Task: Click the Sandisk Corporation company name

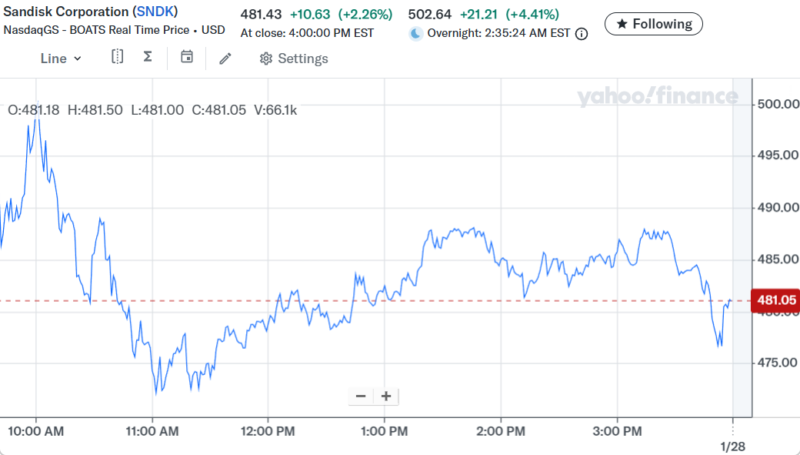Action: tap(64, 10)
